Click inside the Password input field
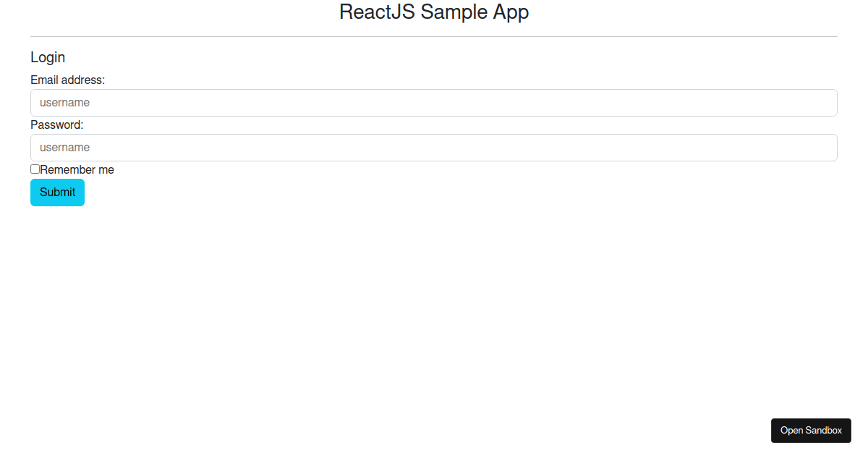Image resolution: width=868 pixels, height=456 pixels. click(434, 147)
